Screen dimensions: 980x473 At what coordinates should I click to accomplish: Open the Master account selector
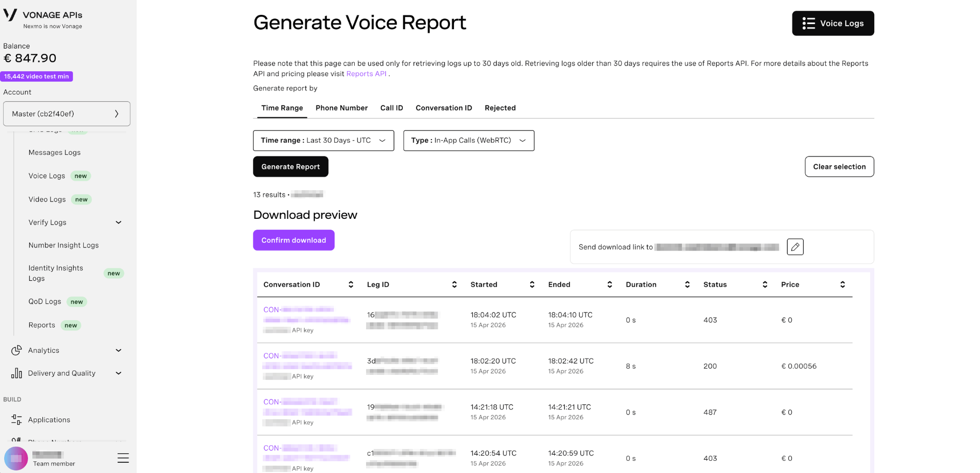click(x=66, y=114)
